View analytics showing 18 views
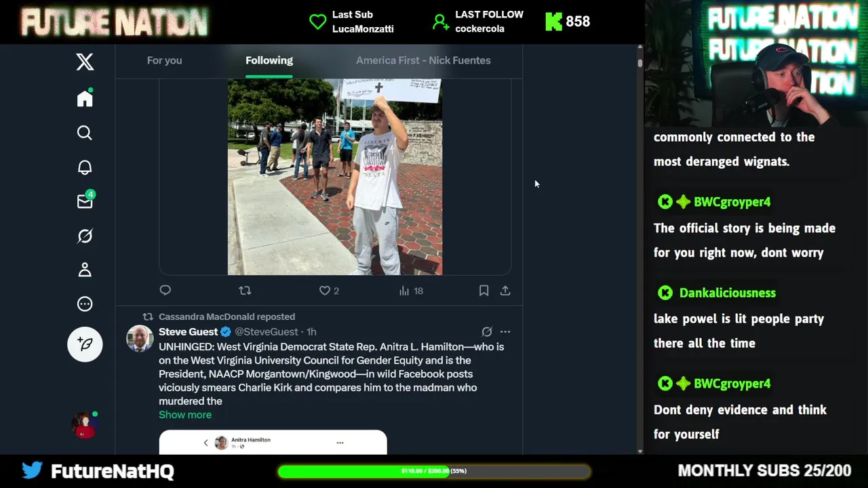 [x=411, y=290]
